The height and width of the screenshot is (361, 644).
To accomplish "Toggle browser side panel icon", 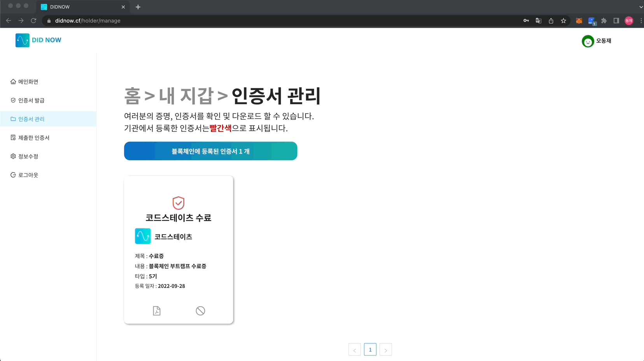I will pyautogui.click(x=616, y=21).
